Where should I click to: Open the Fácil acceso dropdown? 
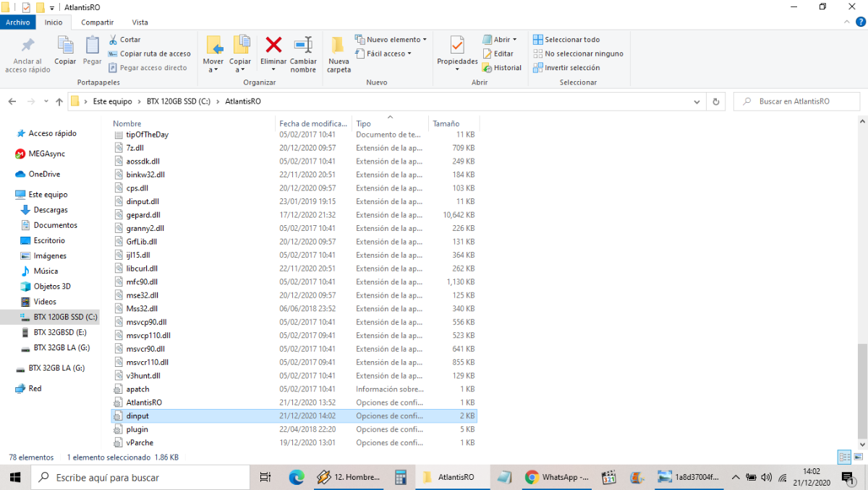click(383, 54)
